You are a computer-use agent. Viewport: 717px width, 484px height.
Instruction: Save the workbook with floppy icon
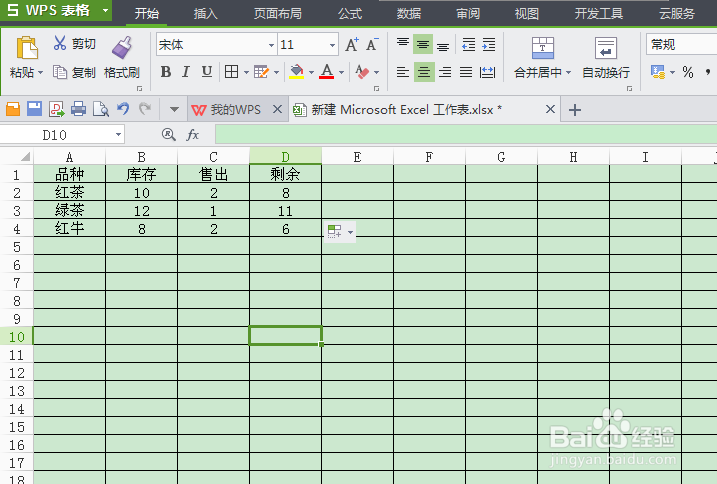pos(34,109)
